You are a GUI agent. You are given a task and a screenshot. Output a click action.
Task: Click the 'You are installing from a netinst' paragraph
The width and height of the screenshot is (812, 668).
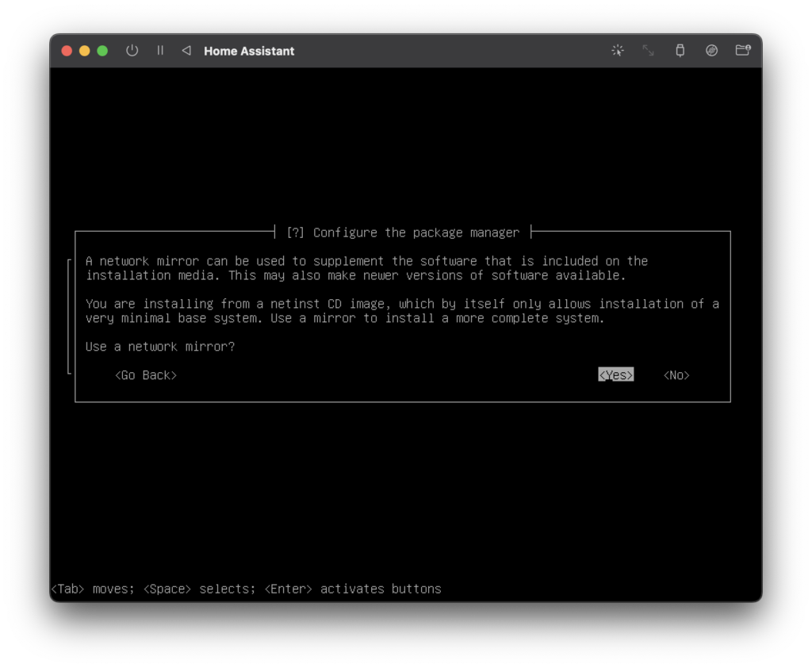pos(402,310)
